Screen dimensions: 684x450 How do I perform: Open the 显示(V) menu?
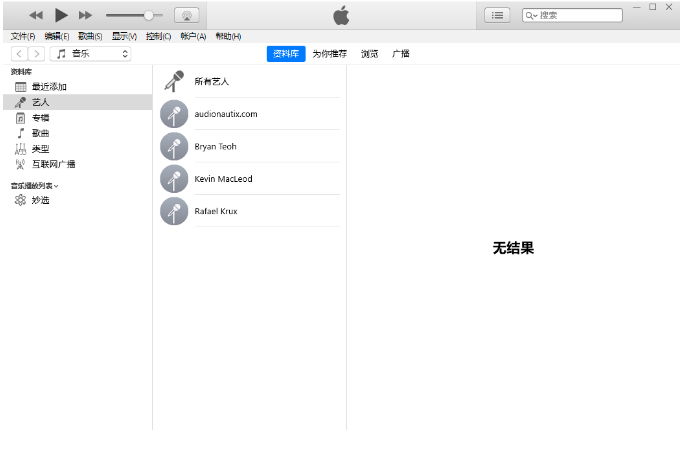[124, 36]
